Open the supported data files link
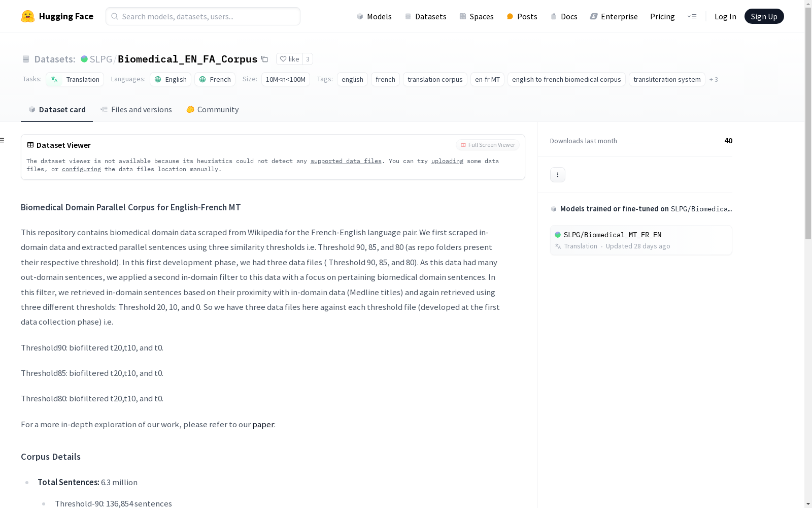The height and width of the screenshot is (508, 812). click(346, 161)
